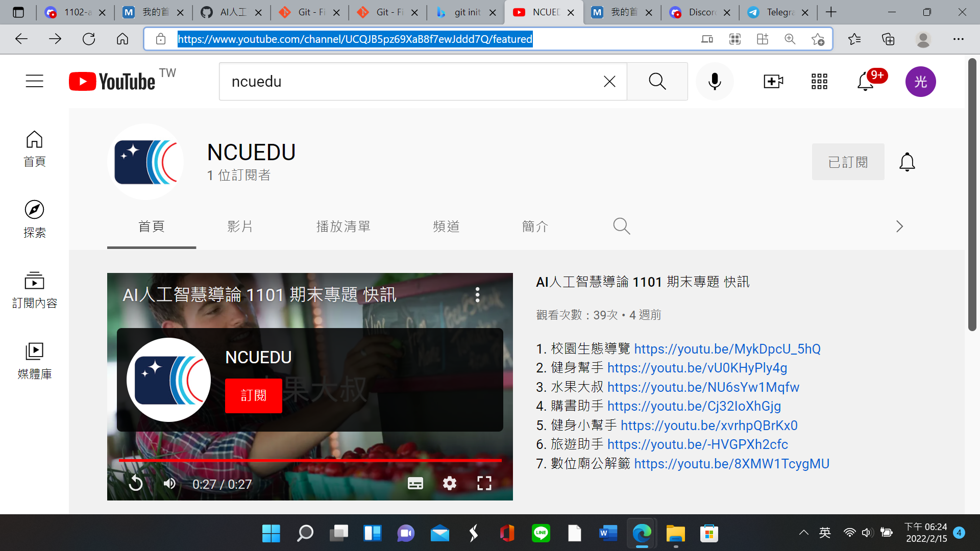
Task: Open the 播放清單 tab
Action: pyautogui.click(x=343, y=226)
